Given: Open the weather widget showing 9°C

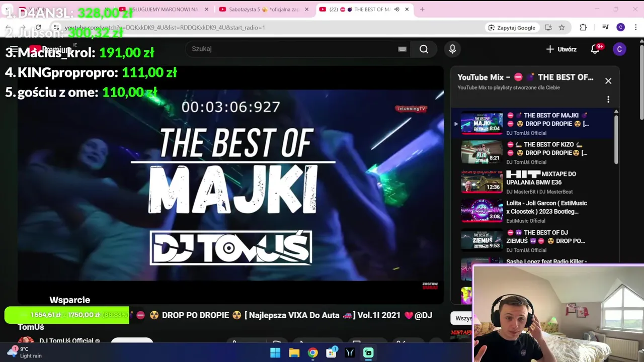Looking at the screenshot, I should pyautogui.click(x=24, y=352).
